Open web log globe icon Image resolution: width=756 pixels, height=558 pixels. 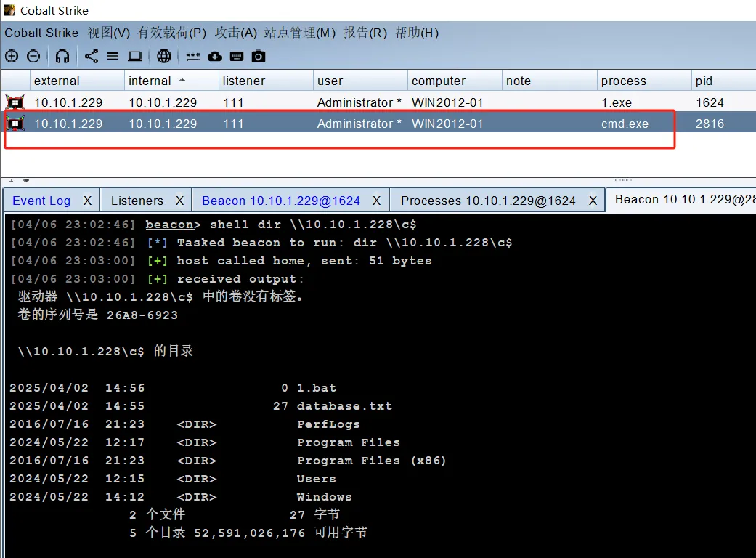[164, 57]
